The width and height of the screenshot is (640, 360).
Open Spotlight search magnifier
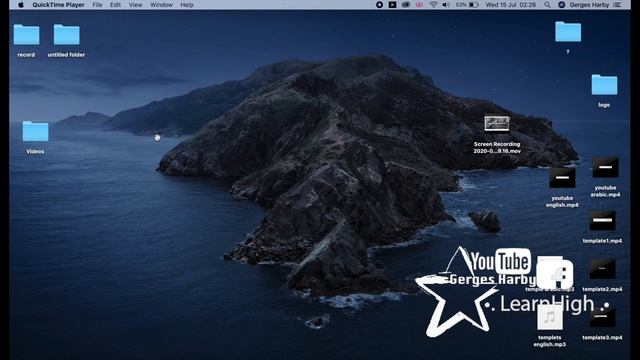(x=547, y=5)
